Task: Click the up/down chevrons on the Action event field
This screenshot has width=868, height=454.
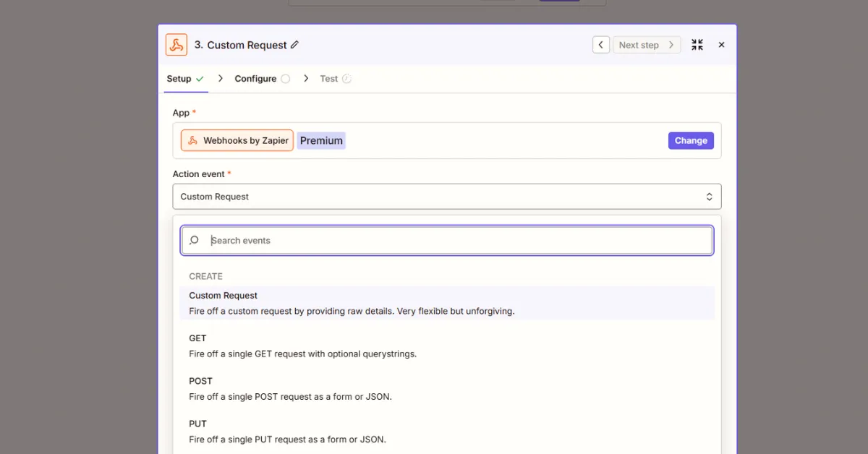Action: coord(709,196)
